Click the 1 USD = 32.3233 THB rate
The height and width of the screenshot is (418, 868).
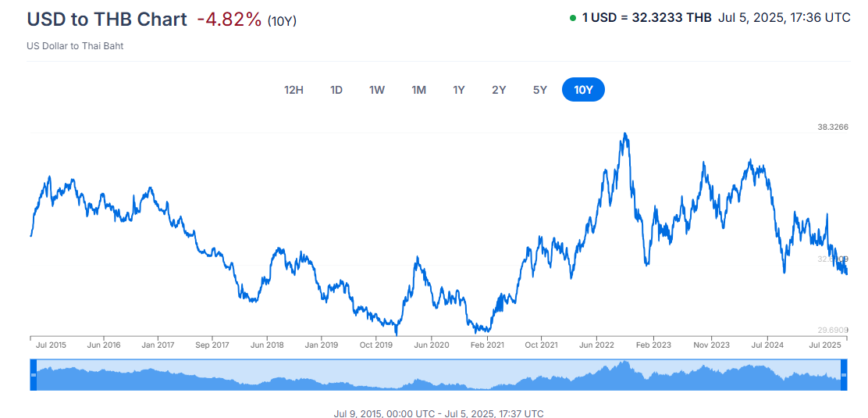coord(646,18)
